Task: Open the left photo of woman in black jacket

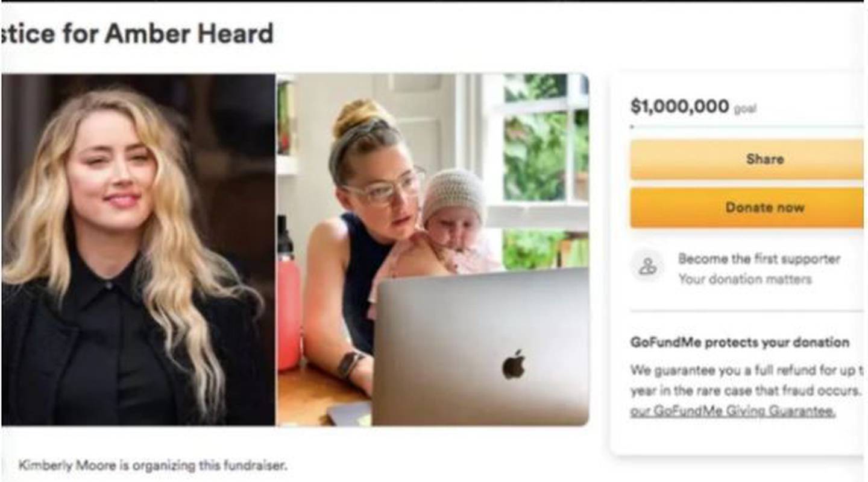Action: click(139, 250)
